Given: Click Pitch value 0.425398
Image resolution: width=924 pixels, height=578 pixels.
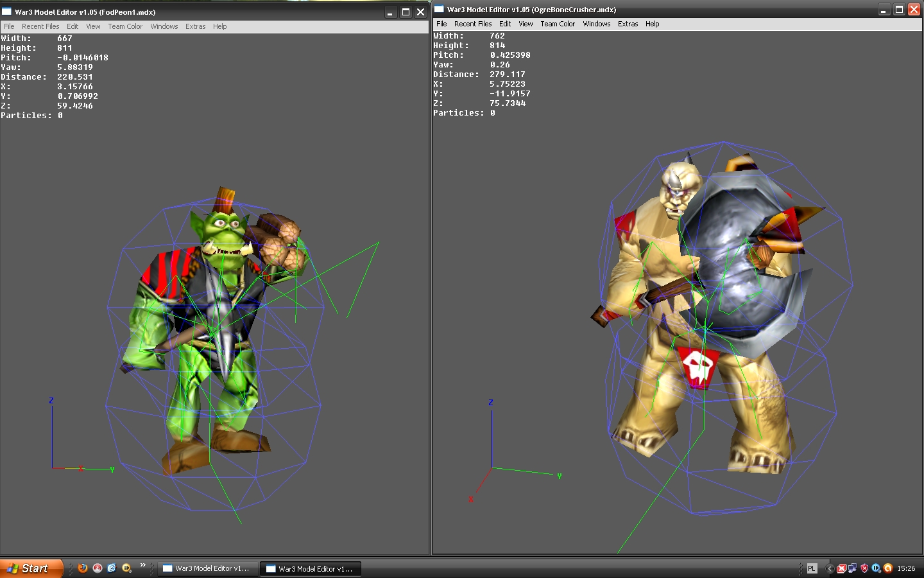Looking at the screenshot, I should 510,55.
